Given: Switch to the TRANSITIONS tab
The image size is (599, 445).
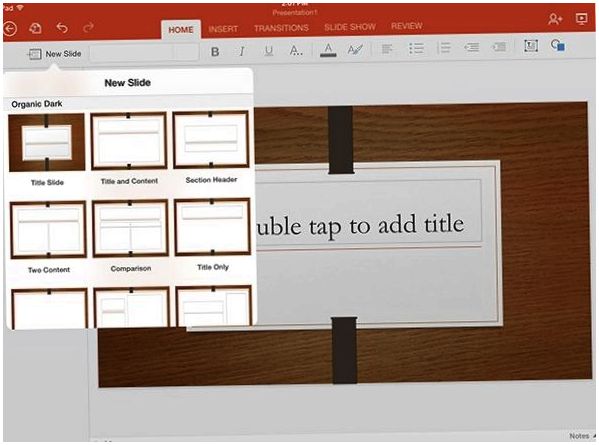Looking at the screenshot, I should (282, 28).
